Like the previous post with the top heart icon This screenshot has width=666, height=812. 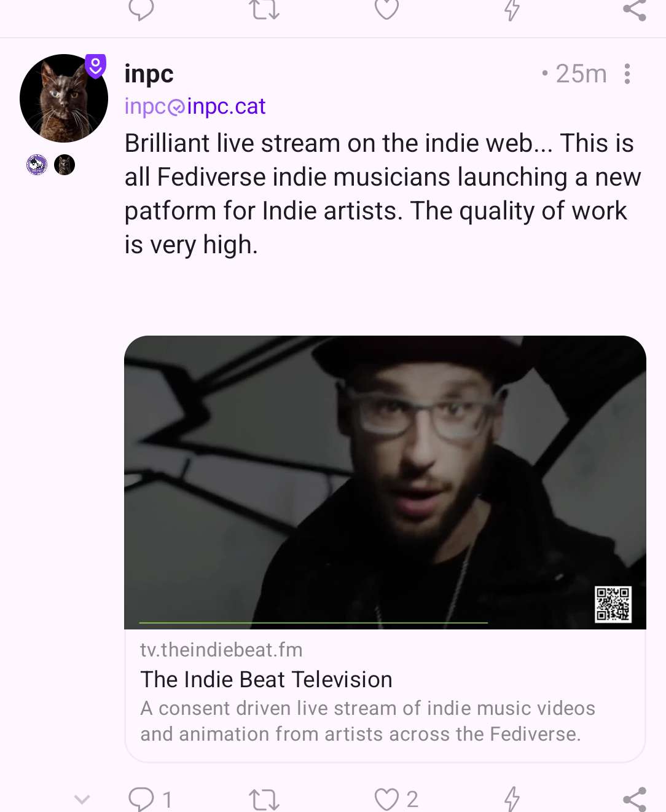tap(387, 9)
